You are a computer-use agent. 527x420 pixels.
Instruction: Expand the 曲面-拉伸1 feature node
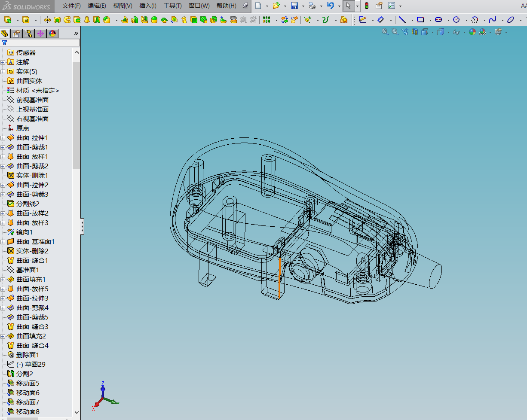point(3,138)
